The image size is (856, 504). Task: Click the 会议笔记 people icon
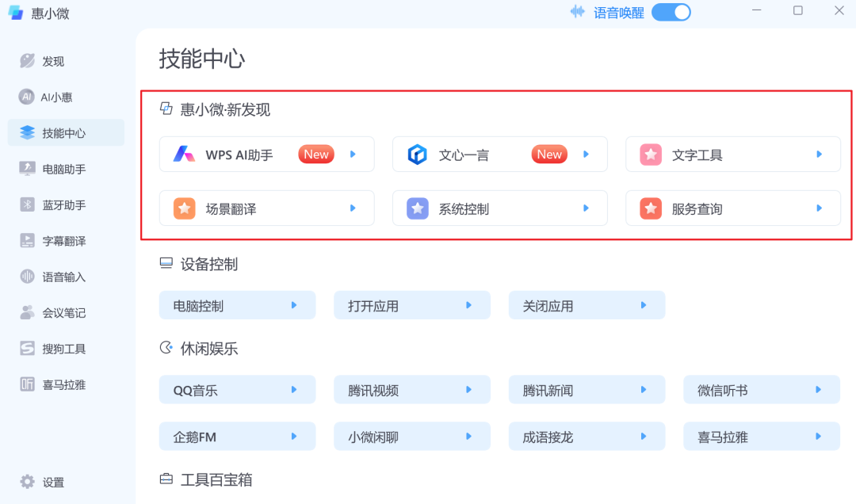click(27, 312)
